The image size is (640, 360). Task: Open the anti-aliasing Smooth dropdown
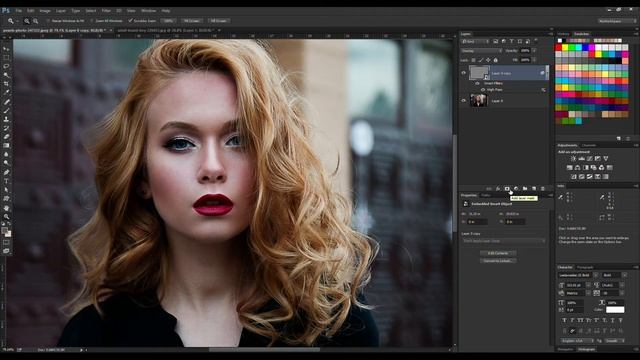click(614, 340)
